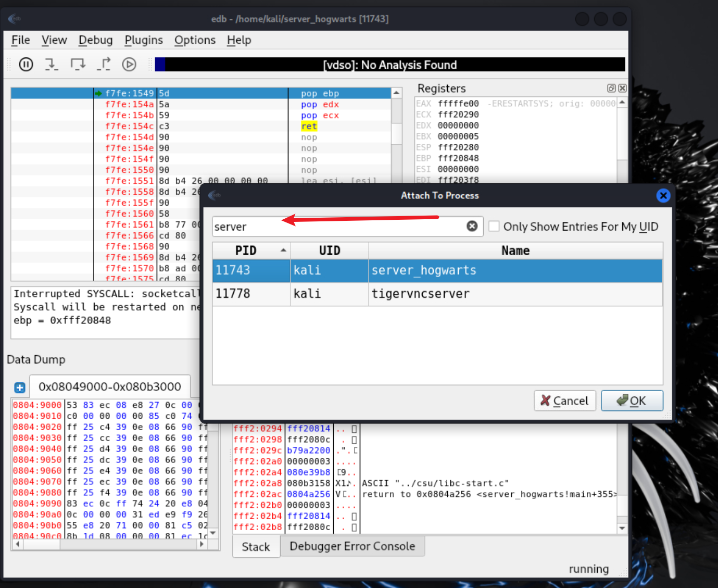718x588 pixels.
Task: Click the ebp = 0xfff20848 info line
Action: point(62,321)
